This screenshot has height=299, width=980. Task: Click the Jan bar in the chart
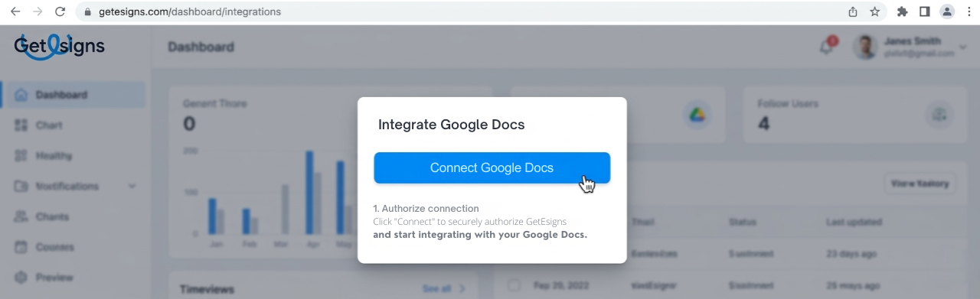tap(212, 216)
